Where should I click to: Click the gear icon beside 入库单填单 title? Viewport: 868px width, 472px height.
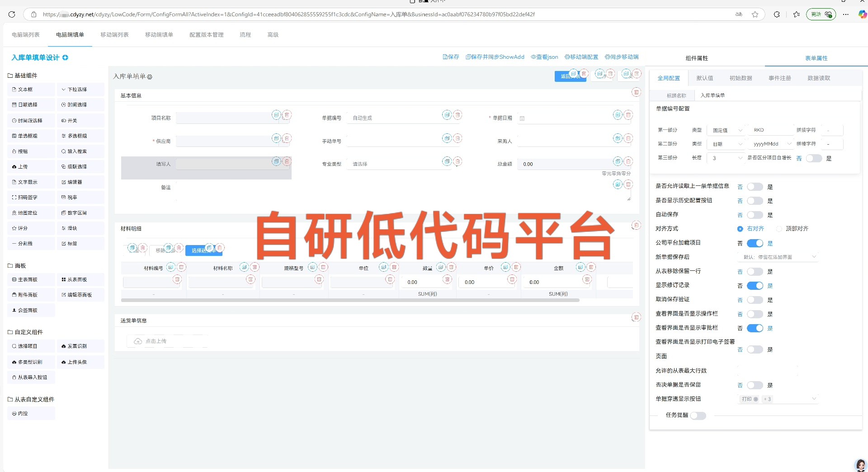(150, 77)
